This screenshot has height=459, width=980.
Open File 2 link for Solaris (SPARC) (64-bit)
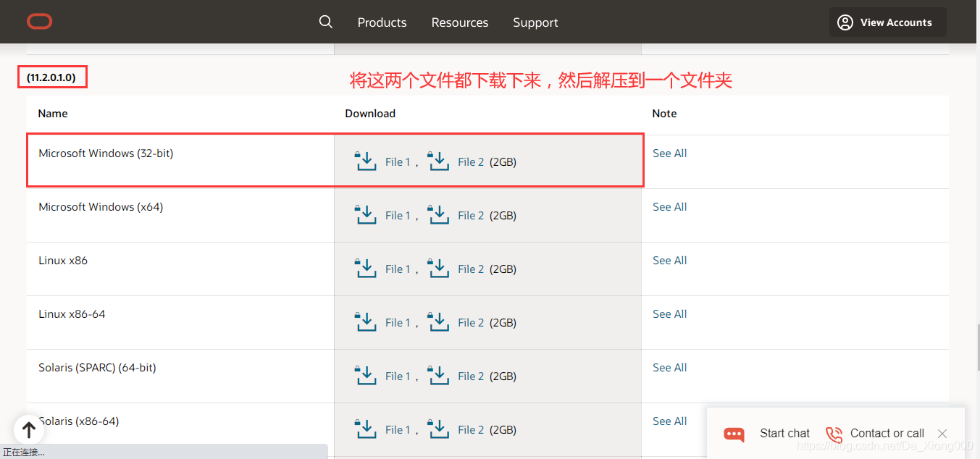point(471,376)
